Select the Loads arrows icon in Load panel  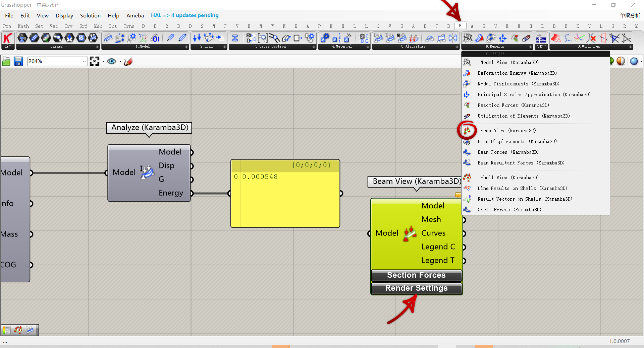tap(197, 38)
